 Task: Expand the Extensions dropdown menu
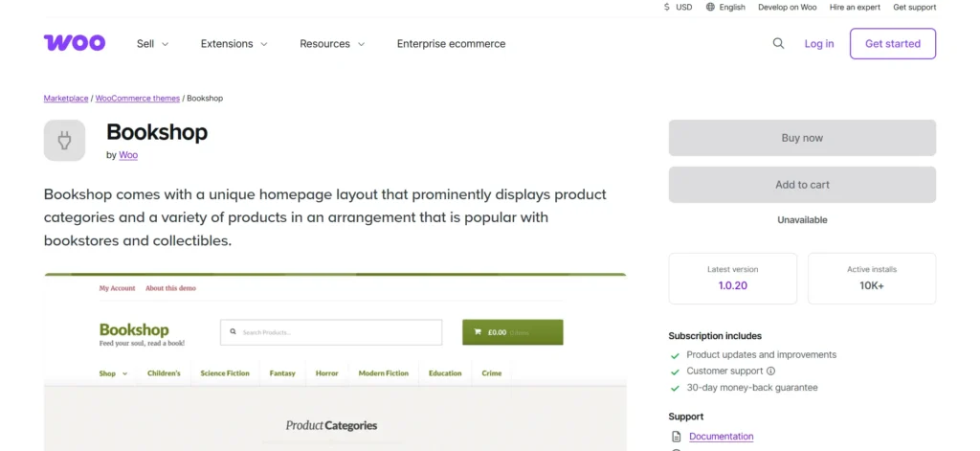pos(234,43)
